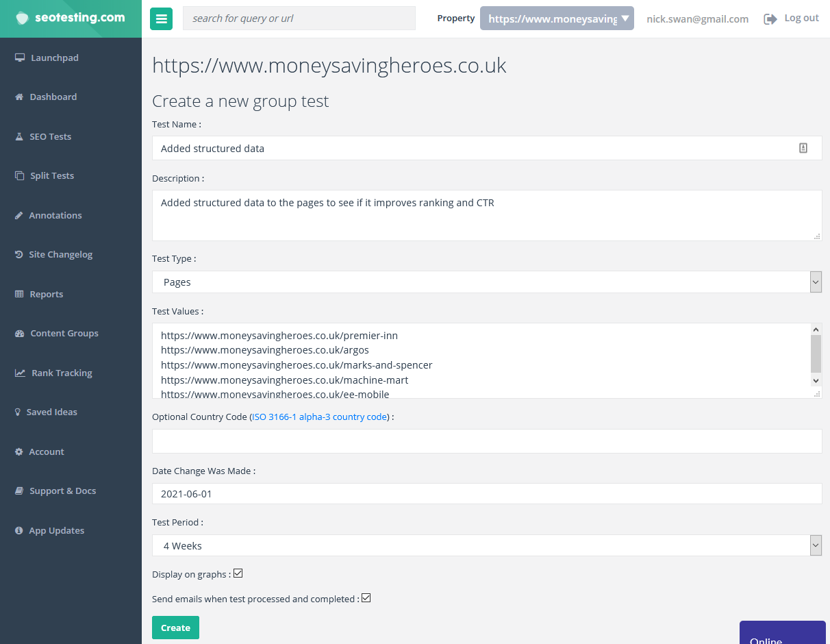Image resolution: width=830 pixels, height=644 pixels.
Task: Select Annotations in the sidebar
Action: [x=55, y=215]
